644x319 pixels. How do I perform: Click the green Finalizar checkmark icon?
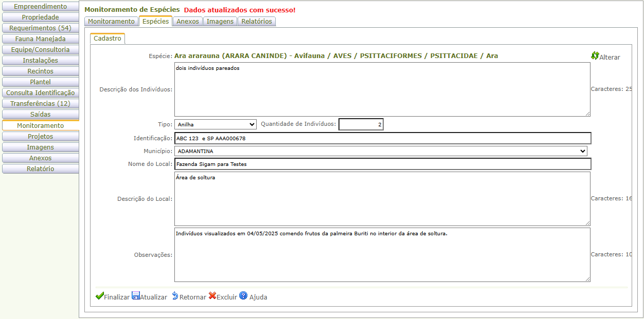(100, 296)
